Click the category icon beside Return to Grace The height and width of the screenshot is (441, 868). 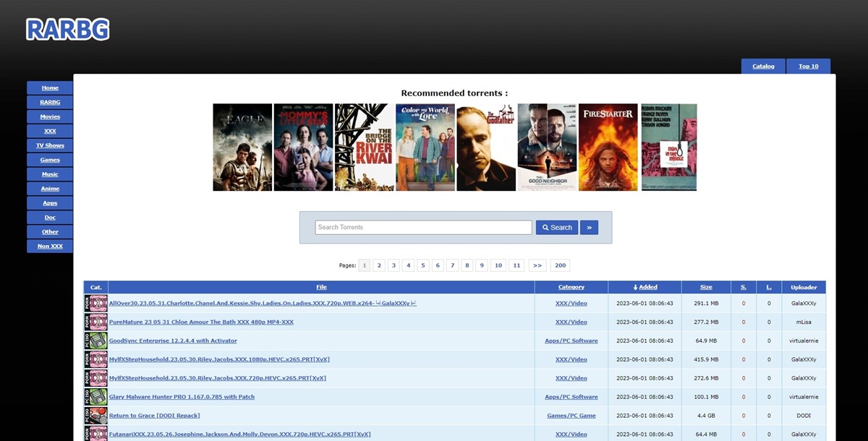coord(95,416)
